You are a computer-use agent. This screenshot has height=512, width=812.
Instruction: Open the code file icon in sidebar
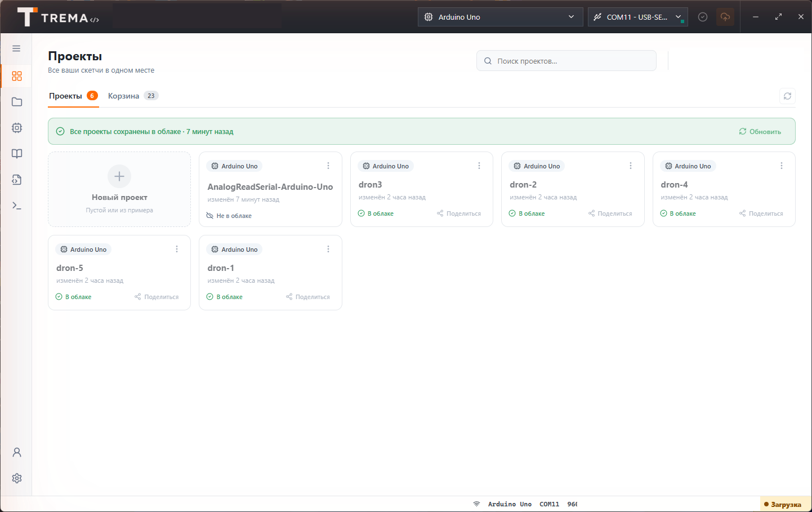[x=17, y=180]
